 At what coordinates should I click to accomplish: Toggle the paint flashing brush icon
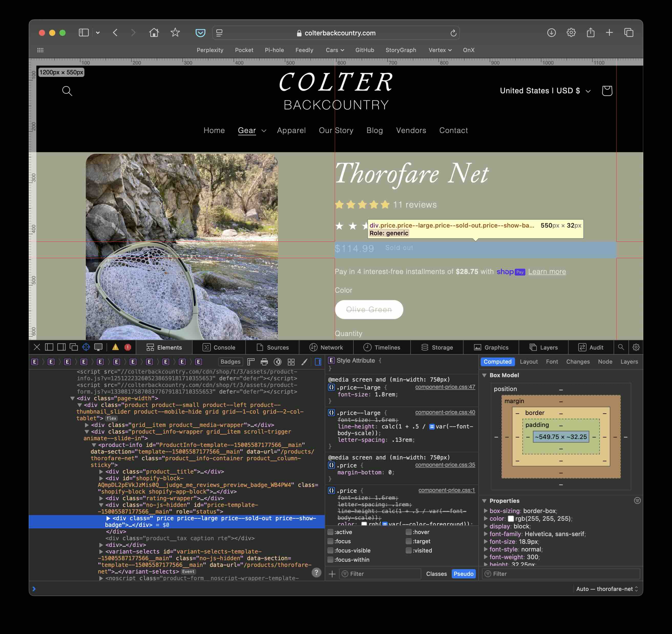click(304, 362)
